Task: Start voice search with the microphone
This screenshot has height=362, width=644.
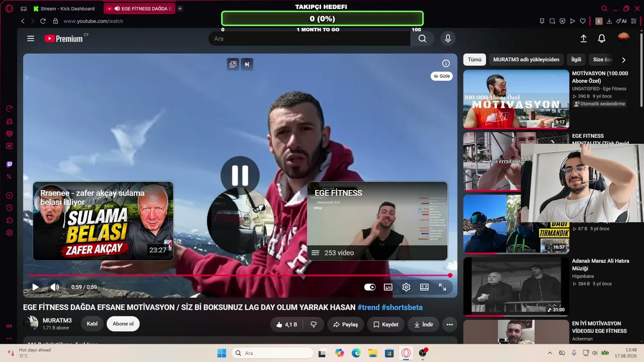Action: (x=448, y=39)
